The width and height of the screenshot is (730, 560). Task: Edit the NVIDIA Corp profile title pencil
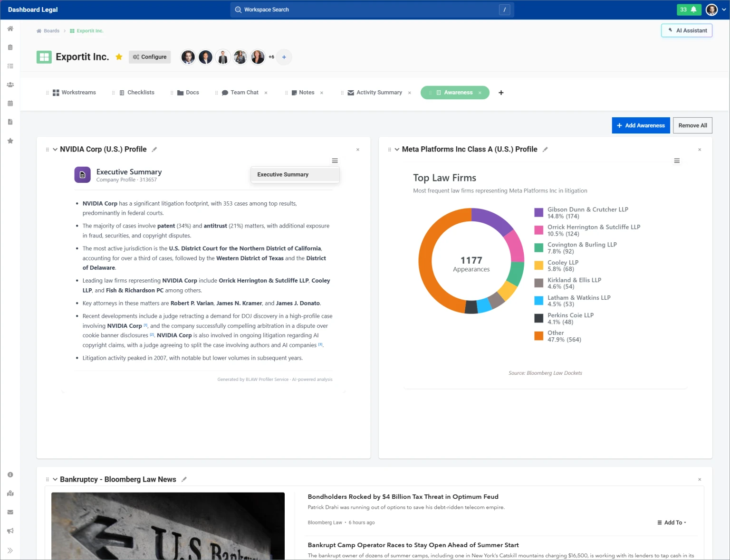pyautogui.click(x=154, y=150)
